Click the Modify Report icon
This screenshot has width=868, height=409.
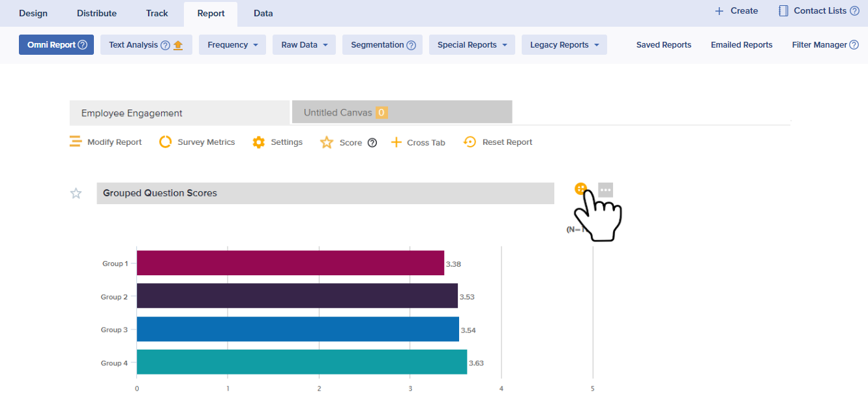[76, 142]
